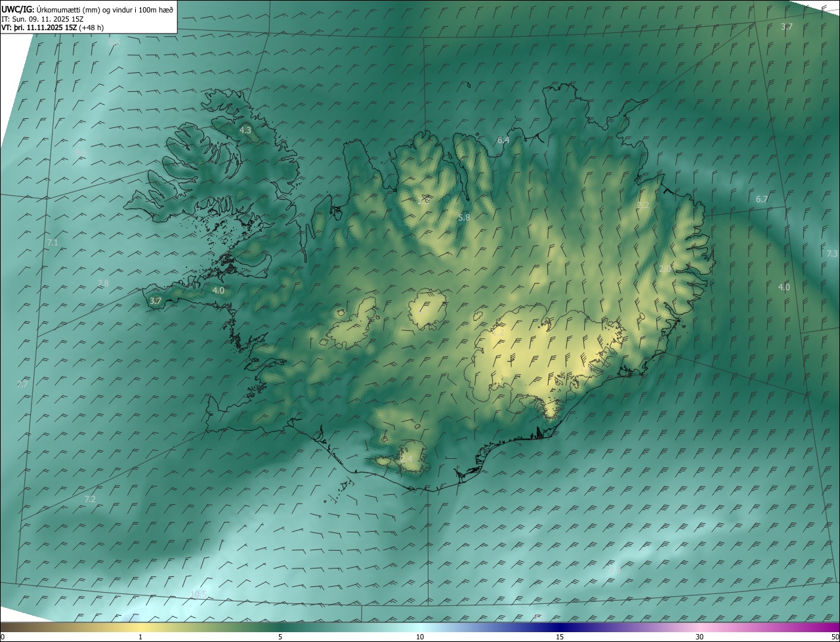Click the 7.8 value over the western sea
The width and height of the screenshot is (840, 642).
[103, 283]
